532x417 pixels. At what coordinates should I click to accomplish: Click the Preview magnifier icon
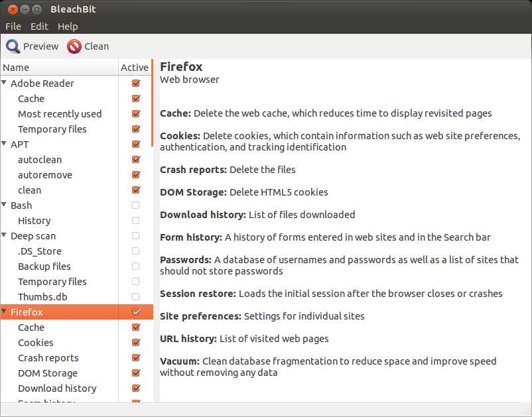[13, 46]
